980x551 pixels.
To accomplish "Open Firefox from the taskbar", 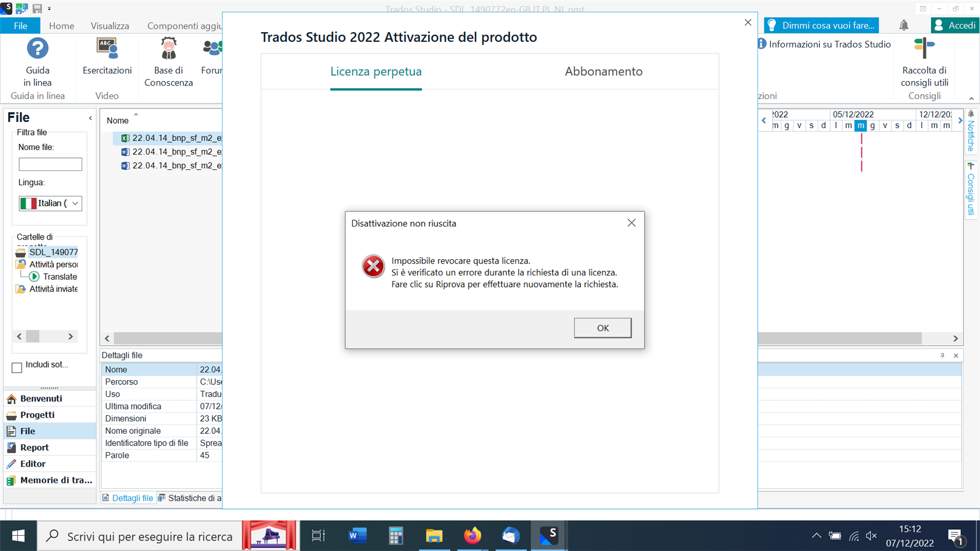I will click(472, 536).
